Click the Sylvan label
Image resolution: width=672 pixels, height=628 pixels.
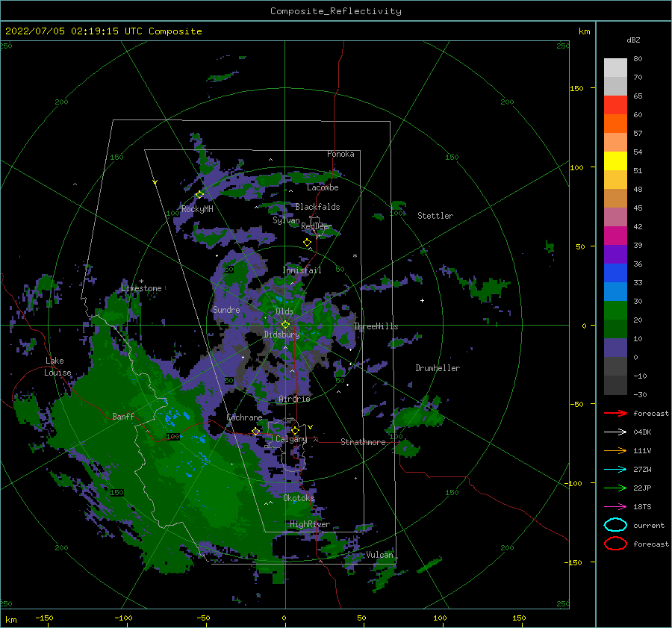(286, 220)
